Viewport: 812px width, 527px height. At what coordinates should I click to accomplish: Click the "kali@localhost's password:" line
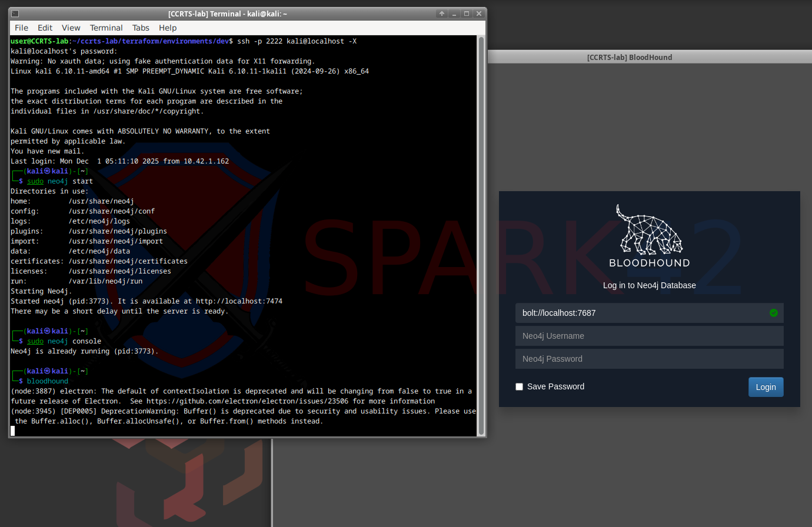point(64,51)
